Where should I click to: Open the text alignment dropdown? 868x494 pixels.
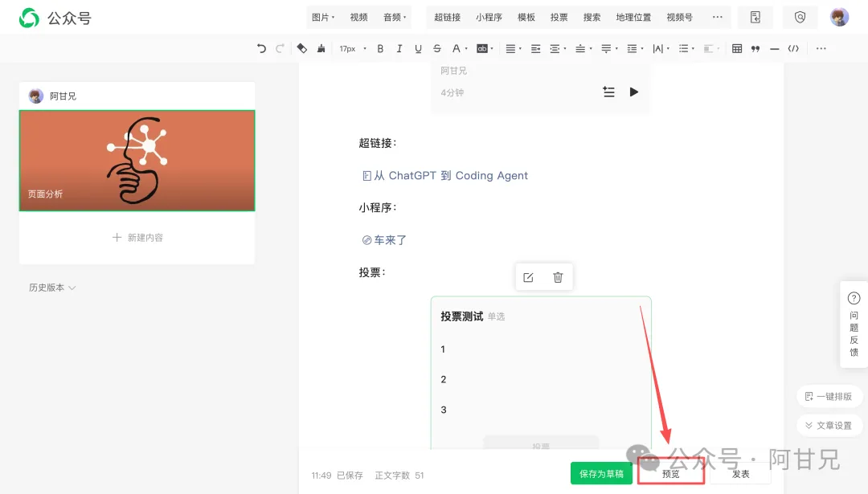point(513,49)
